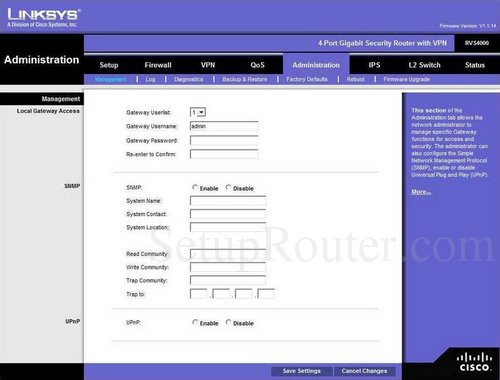
Task: Open the Factory Defaults subpage
Action: [307, 79]
